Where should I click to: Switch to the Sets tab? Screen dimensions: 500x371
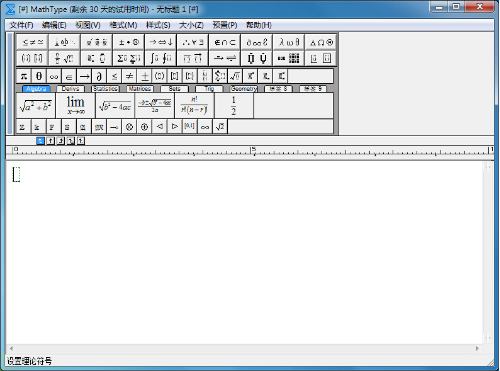pos(174,89)
